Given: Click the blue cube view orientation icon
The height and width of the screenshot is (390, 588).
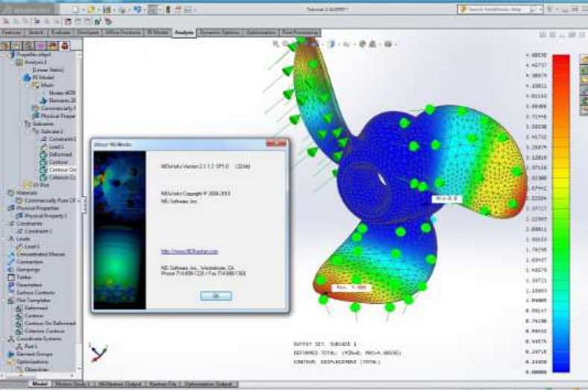Looking at the screenshot, I should pyautogui.click(x=331, y=44).
